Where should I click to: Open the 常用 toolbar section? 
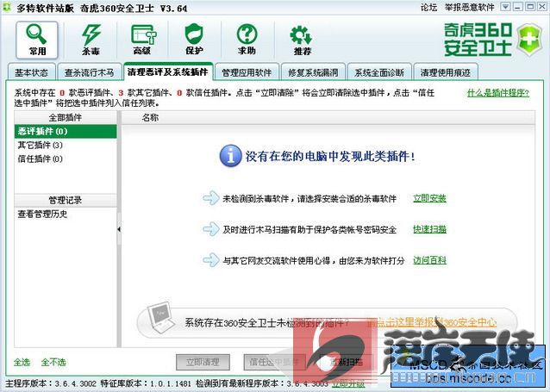point(37,40)
